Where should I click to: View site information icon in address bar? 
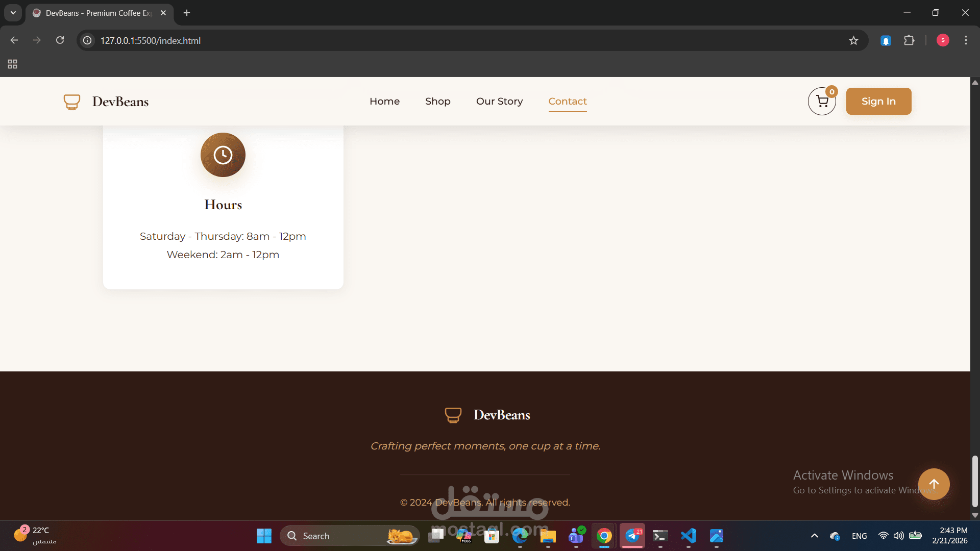88,40
